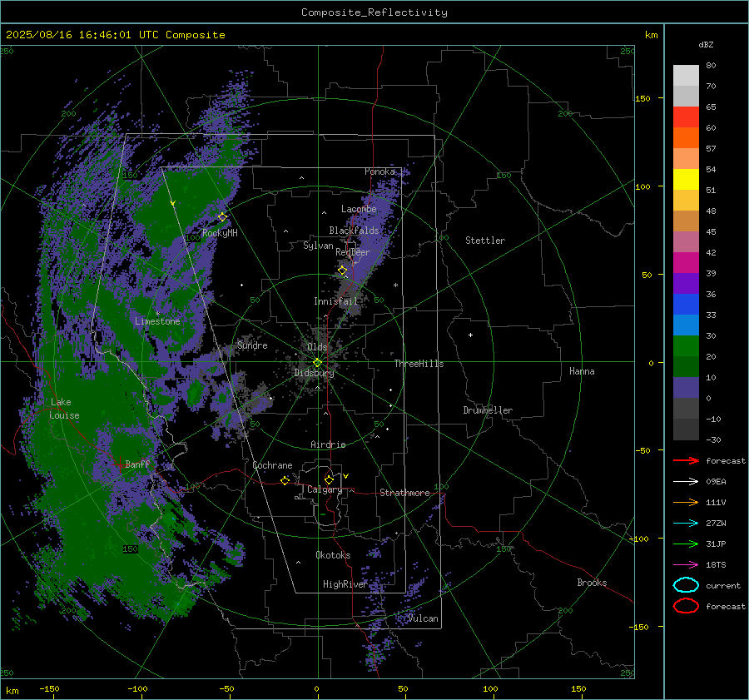
Task: Click the cyan 'current' ellipse icon
Action: point(686,585)
